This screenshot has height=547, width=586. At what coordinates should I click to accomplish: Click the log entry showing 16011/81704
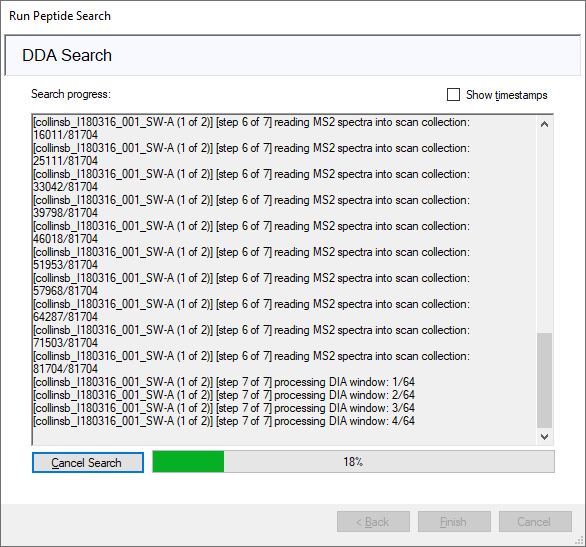tap(252, 129)
